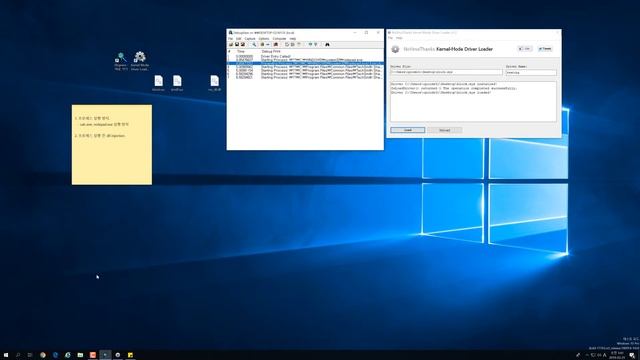This screenshot has width=640, height=360.
Task: Select the highlighted blue row in DebugView
Action: [x=305, y=64]
